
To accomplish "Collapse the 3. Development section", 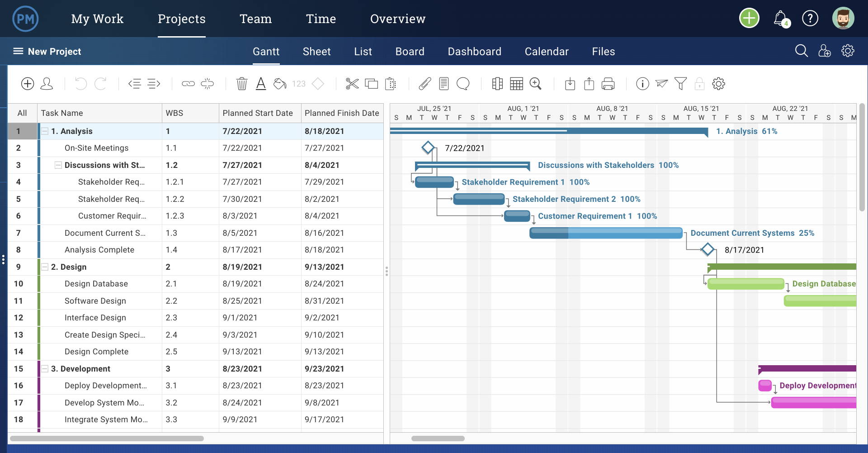I will pos(44,368).
